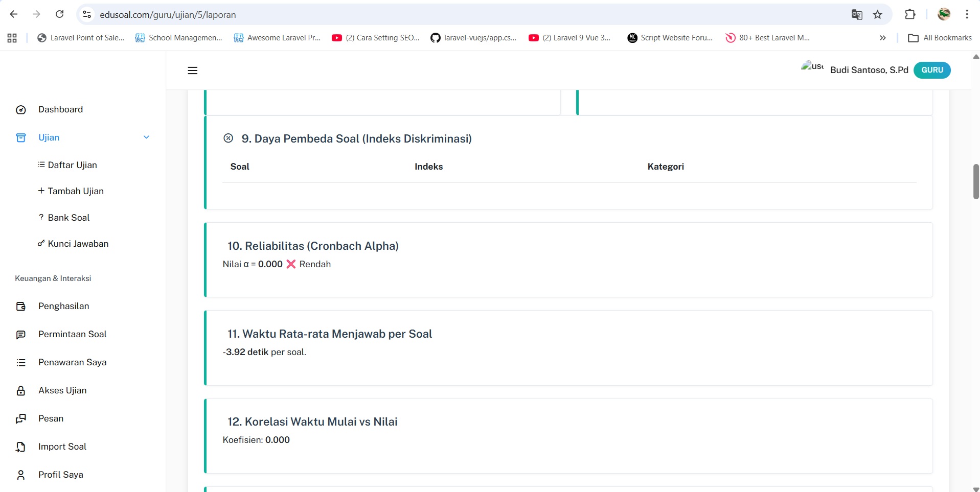The image size is (980, 492).
Task: Click the Profil Saya person icon
Action: pyautogui.click(x=21, y=475)
